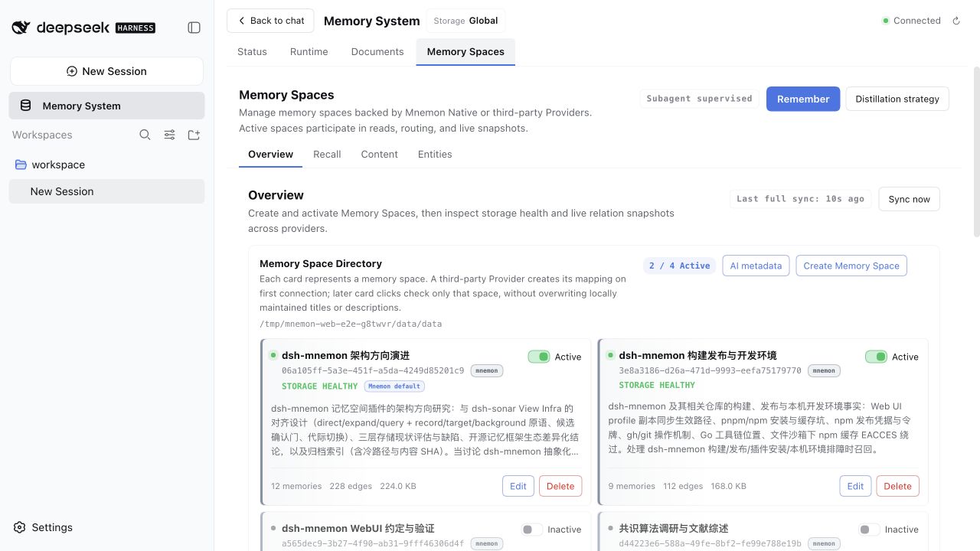The width and height of the screenshot is (980, 551).
Task: Click the workspace folder icon
Action: (21, 165)
